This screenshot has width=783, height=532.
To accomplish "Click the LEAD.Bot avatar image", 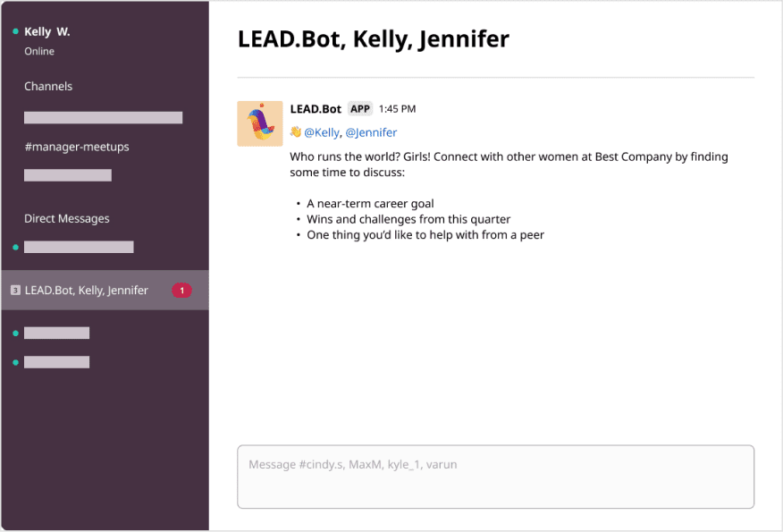I will 259,123.
